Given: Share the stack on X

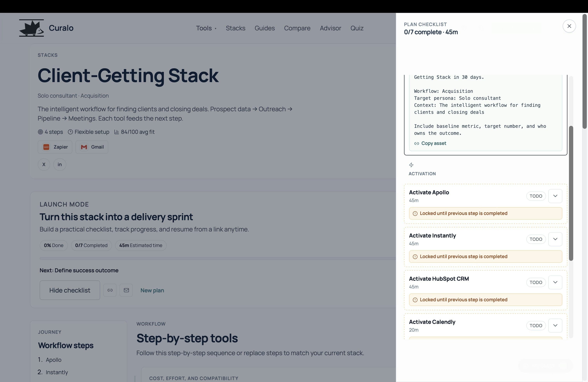Looking at the screenshot, I should (x=44, y=164).
